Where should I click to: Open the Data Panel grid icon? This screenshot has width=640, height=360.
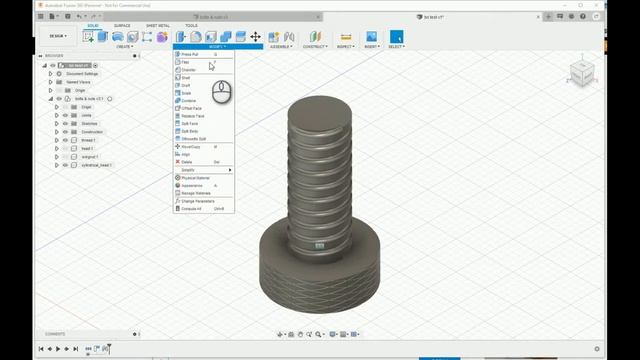pyautogui.click(x=41, y=16)
